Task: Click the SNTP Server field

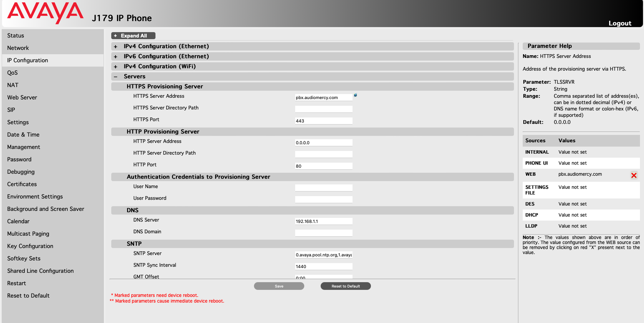Action: click(x=324, y=255)
